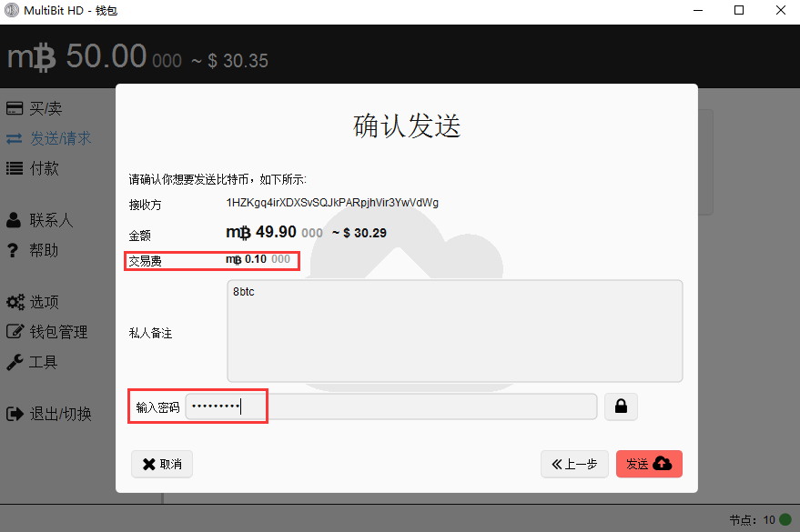The image size is (800, 532).
Task: Select 退出/切换 in sidebar
Action: pyautogui.click(x=60, y=414)
